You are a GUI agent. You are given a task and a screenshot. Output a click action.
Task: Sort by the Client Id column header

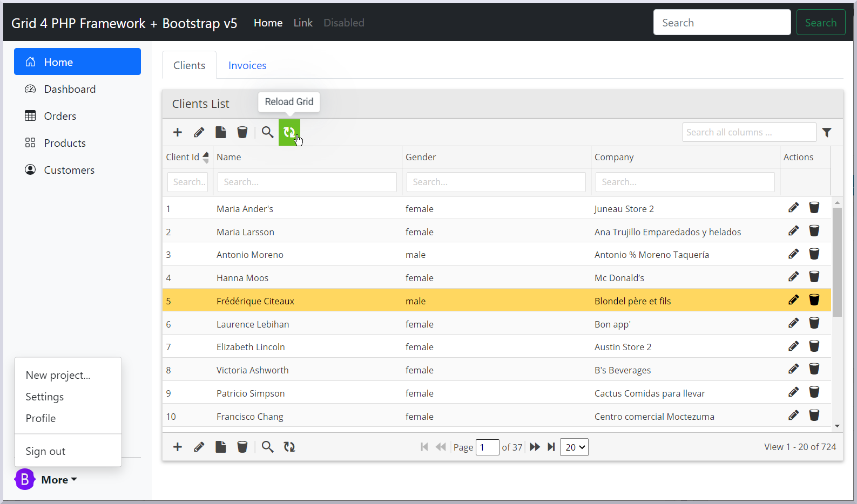[184, 157]
